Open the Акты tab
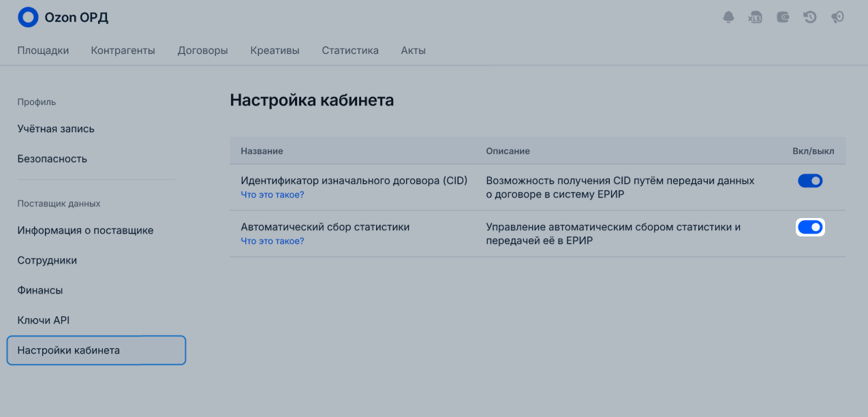Screen dimensions: 868x417 (x=413, y=50)
